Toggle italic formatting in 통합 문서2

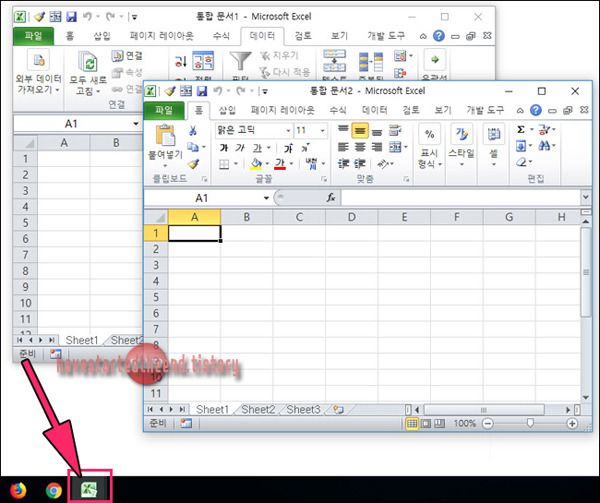coord(240,148)
